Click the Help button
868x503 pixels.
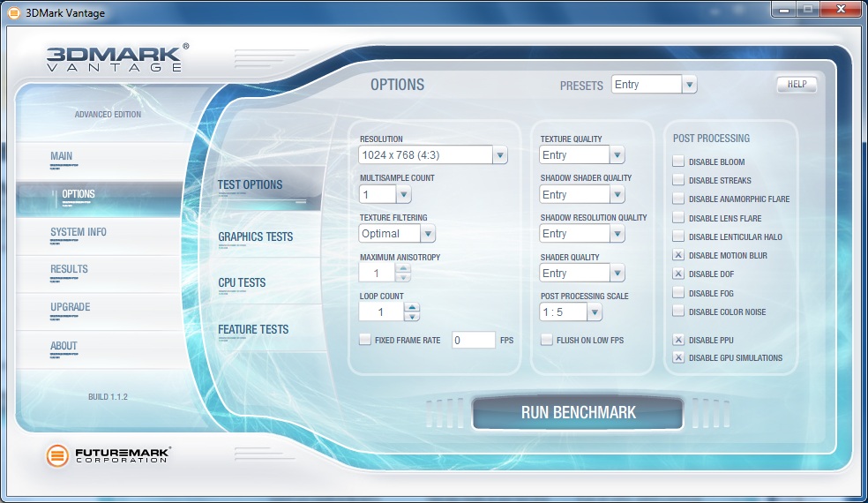pyautogui.click(x=797, y=85)
